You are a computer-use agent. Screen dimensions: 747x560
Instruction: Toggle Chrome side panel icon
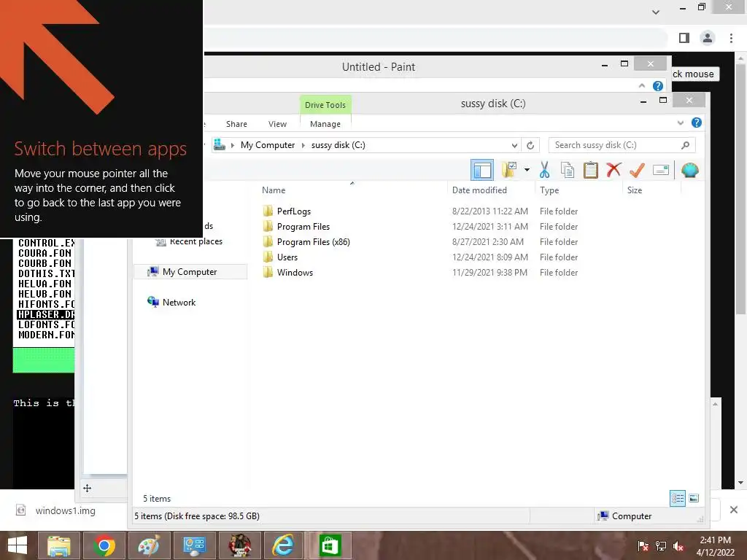[x=684, y=38]
